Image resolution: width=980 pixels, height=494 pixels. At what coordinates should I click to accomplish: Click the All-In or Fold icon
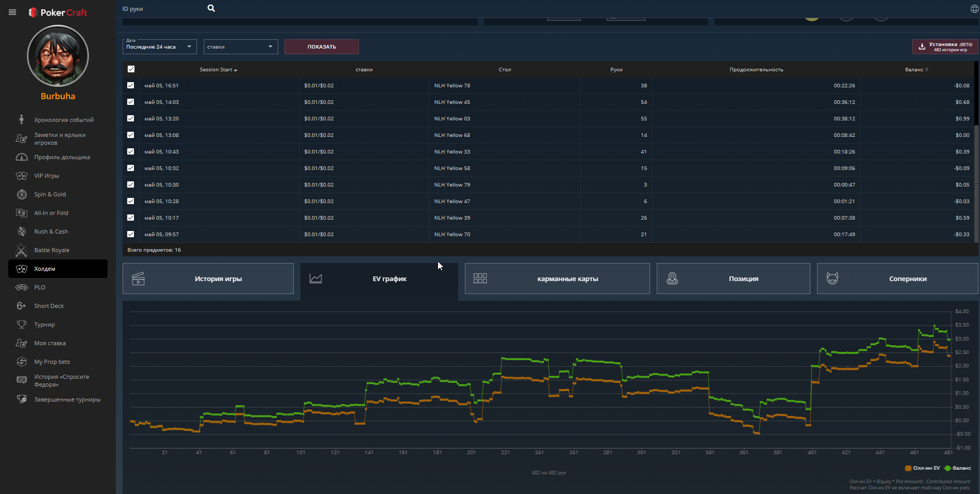tap(22, 213)
